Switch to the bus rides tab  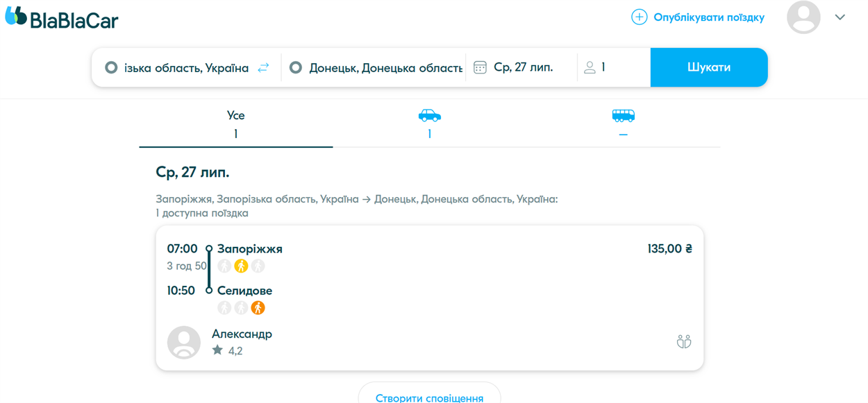(x=624, y=125)
